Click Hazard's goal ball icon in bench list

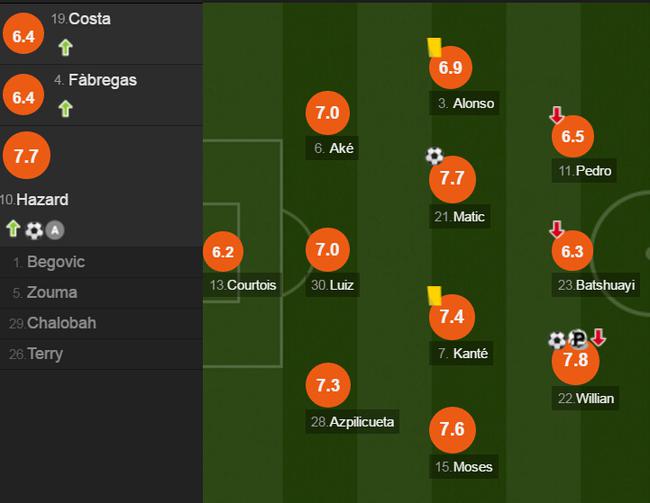[34, 230]
